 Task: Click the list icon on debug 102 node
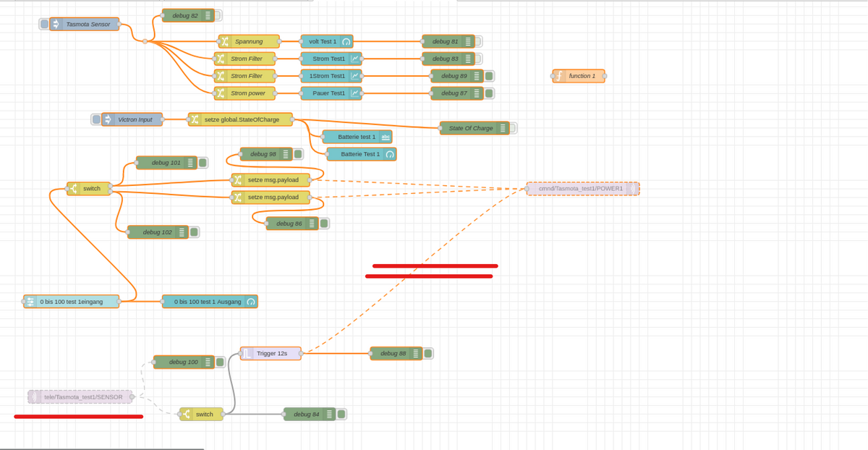[182, 232]
